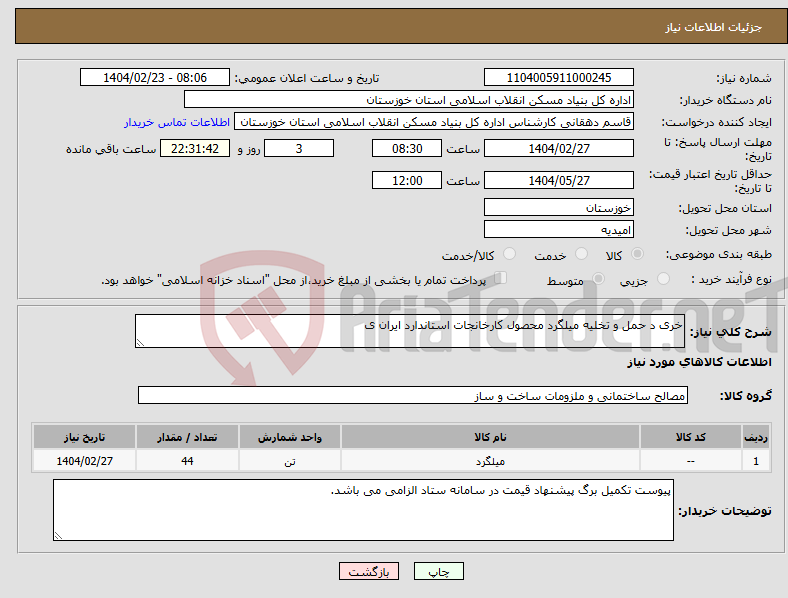The height and width of the screenshot is (598, 788).
Task: Click the تعداد / مقدار column header
Action: tap(187, 437)
